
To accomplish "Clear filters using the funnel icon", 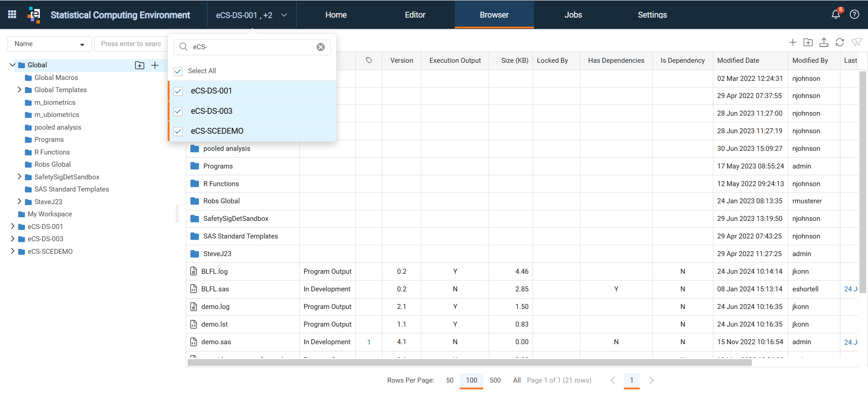I will click(856, 42).
